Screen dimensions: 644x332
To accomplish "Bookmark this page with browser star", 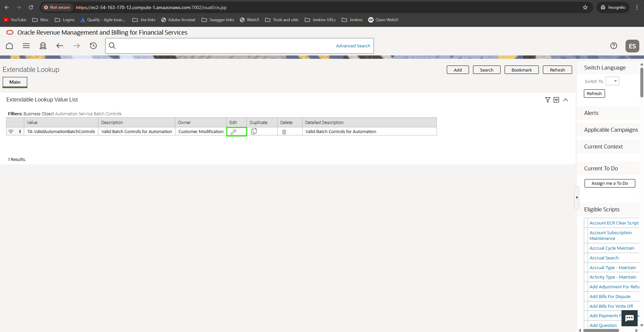I will click(x=585, y=7).
